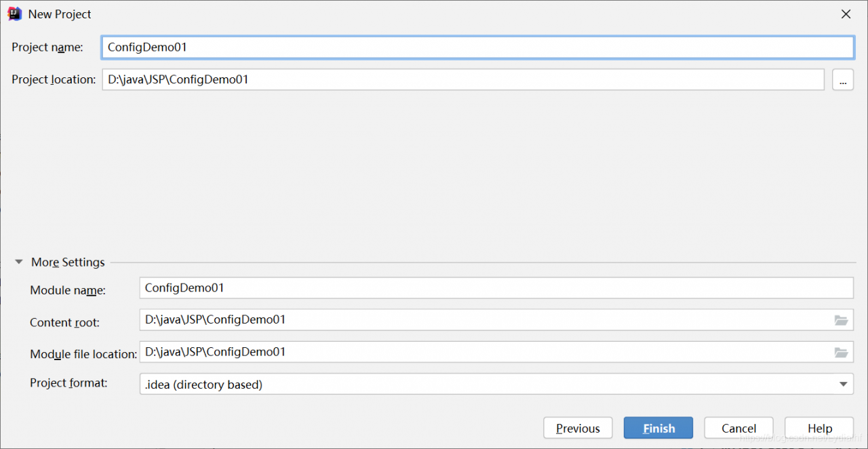Edit the Module file location path field
Viewport: 868px width, 449px height.
pyautogui.click(x=485, y=352)
